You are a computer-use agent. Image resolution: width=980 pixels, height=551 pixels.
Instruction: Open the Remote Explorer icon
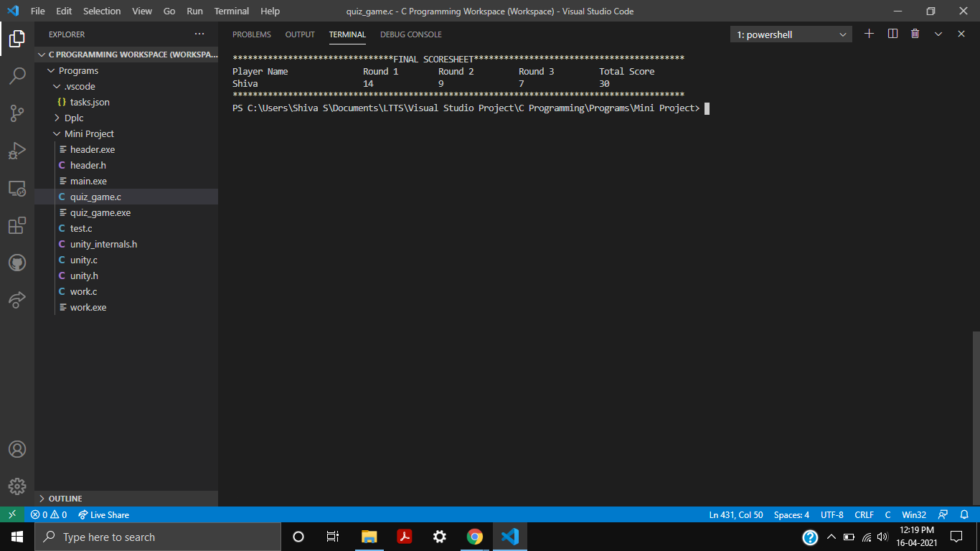coord(17,187)
